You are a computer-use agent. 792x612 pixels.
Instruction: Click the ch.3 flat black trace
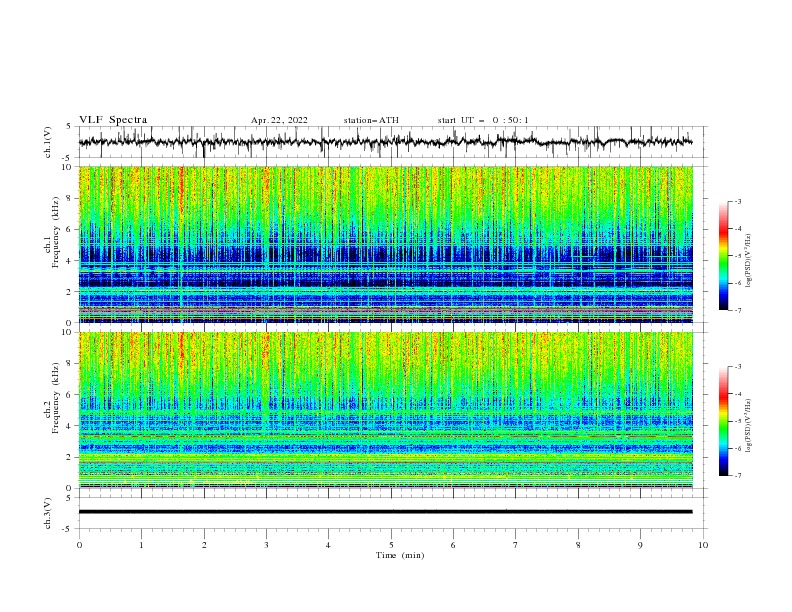(385, 512)
